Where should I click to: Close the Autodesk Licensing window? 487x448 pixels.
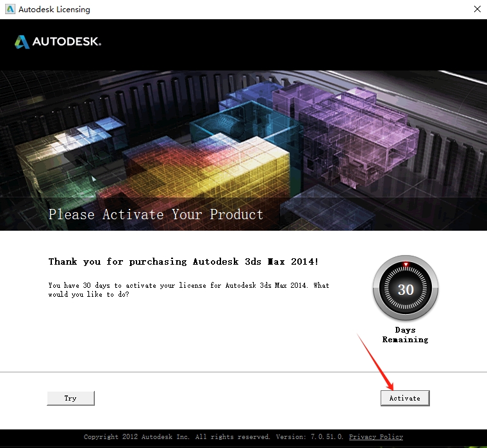[477, 9]
